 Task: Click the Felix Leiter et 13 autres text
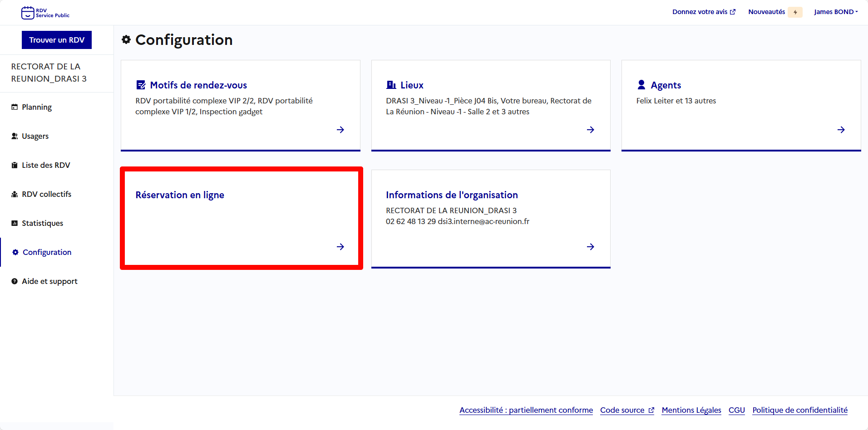pyautogui.click(x=676, y=101)
